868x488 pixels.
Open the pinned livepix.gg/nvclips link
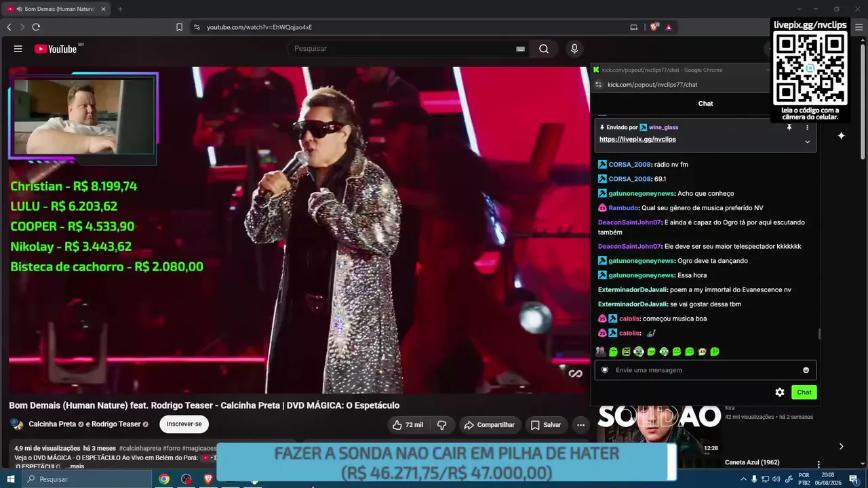pyautogui.click(x=637, y=140)
